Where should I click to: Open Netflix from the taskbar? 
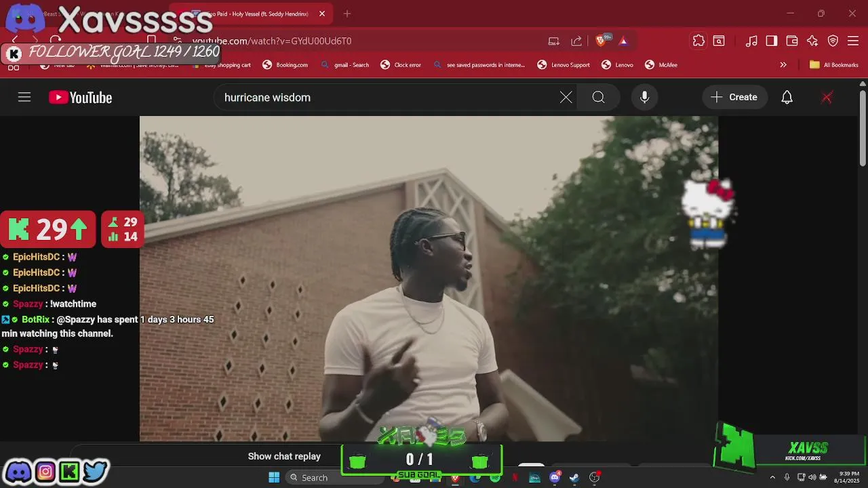515,478
